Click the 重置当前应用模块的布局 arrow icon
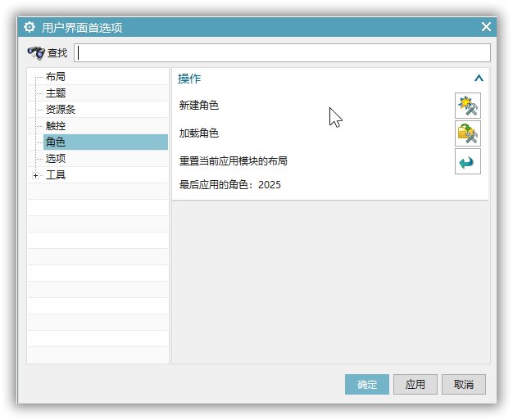This screenshot has height=420, width=513. tap(467, 161)
